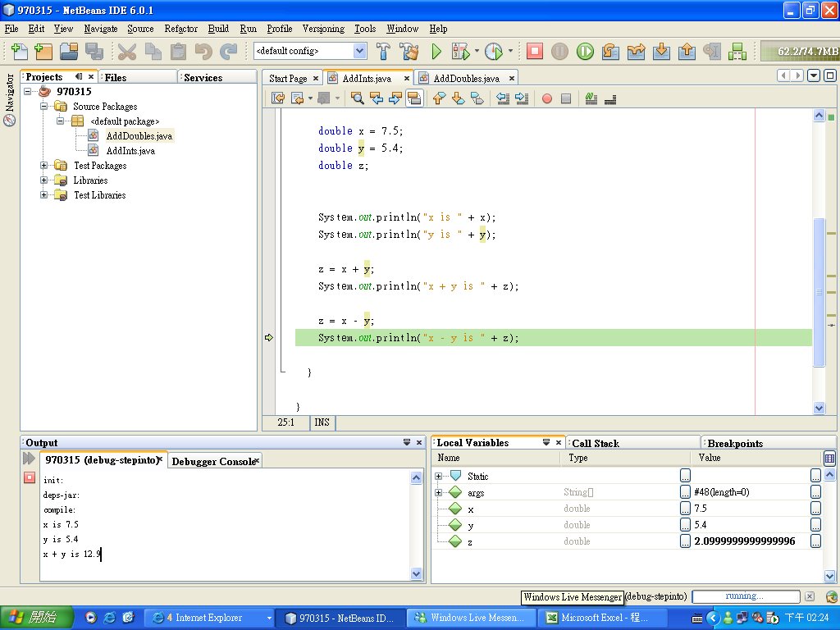The width and height of the screenshot is (840, 630).
Task: Click the editor vertical scrollbar thumb
Action: [x=819, y=292]
